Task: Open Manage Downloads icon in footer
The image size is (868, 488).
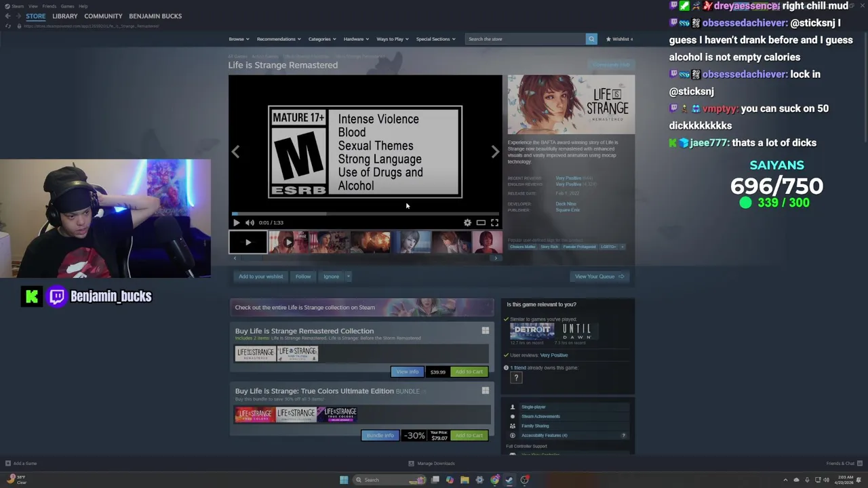Action: click(411, 464)
